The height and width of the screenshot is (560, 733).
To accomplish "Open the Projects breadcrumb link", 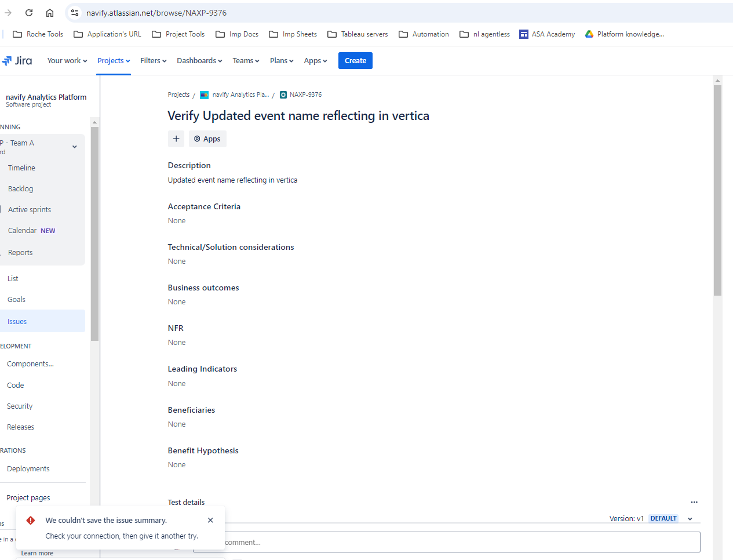I will point(178,94).
